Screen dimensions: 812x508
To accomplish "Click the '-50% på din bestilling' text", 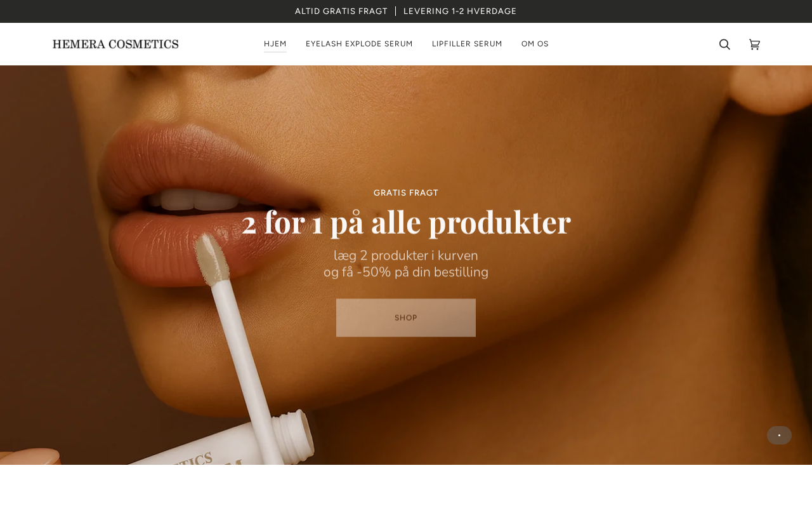I will click(x=422, y=272).
